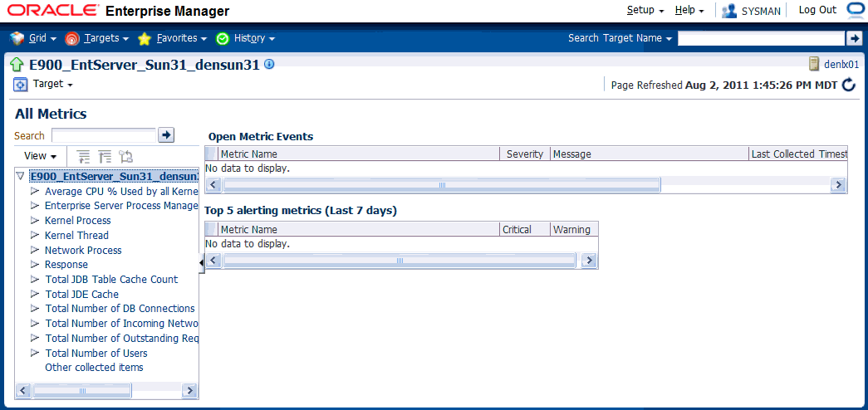Open the Target dropdown menu
Viewport: 868px width, 410px height.
(x=53, y=84)
